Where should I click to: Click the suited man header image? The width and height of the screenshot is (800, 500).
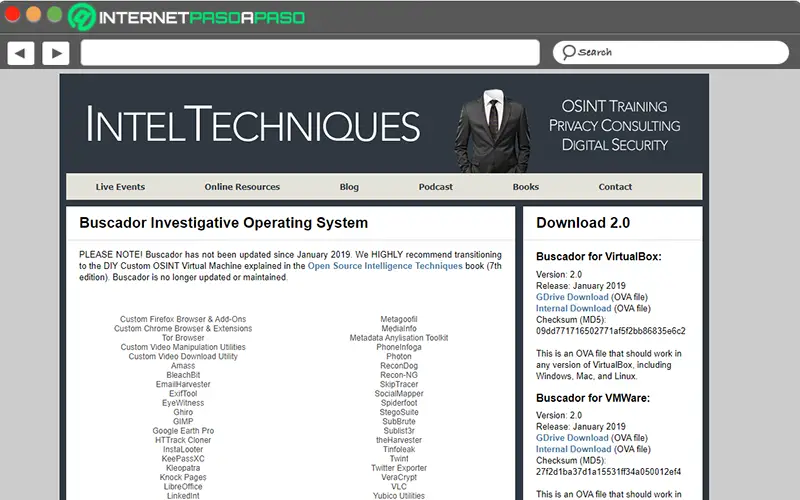[x=493, y=131]
